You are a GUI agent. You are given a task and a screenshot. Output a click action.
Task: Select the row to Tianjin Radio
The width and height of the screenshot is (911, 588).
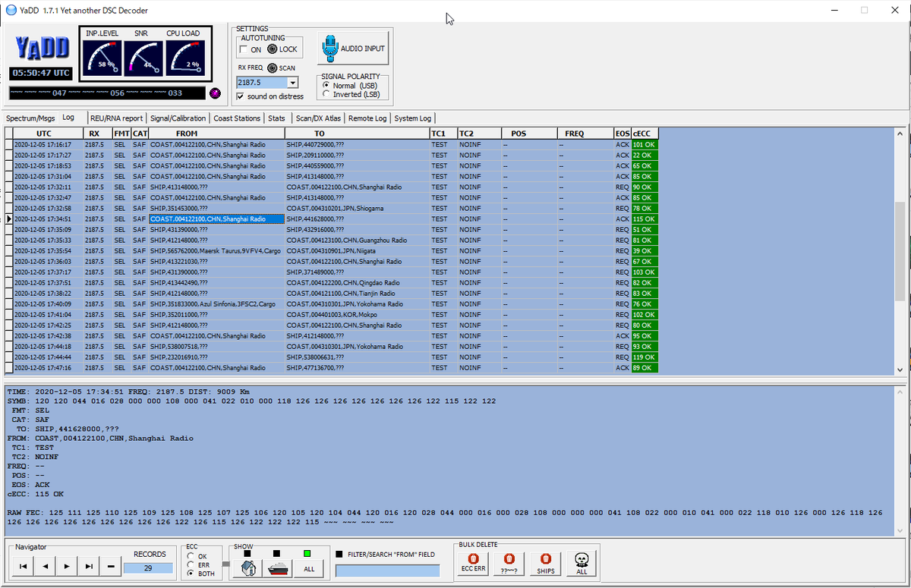pos(331,293)
